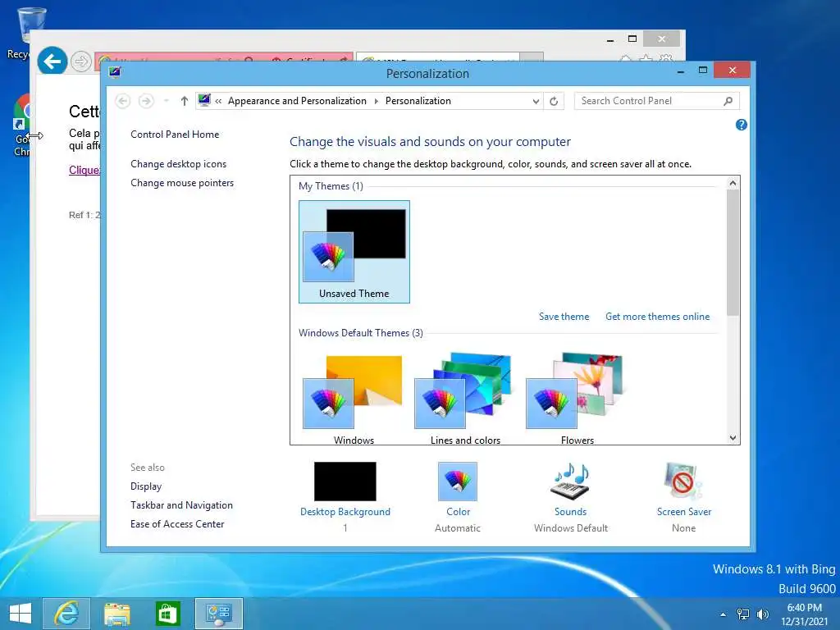This screenshot has height=630, width=840.
Task: Click the Internet Explorer forward button
Action: pyautogui.click(x=81, y=62)
